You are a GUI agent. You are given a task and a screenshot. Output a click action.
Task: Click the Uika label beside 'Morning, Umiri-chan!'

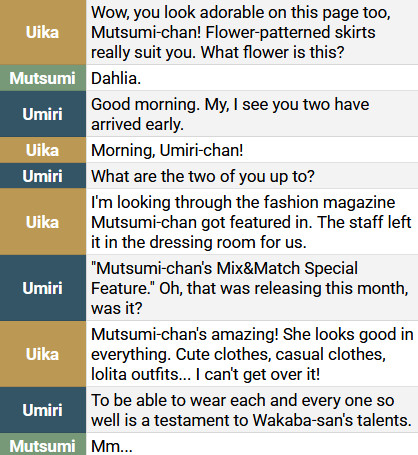43,150
